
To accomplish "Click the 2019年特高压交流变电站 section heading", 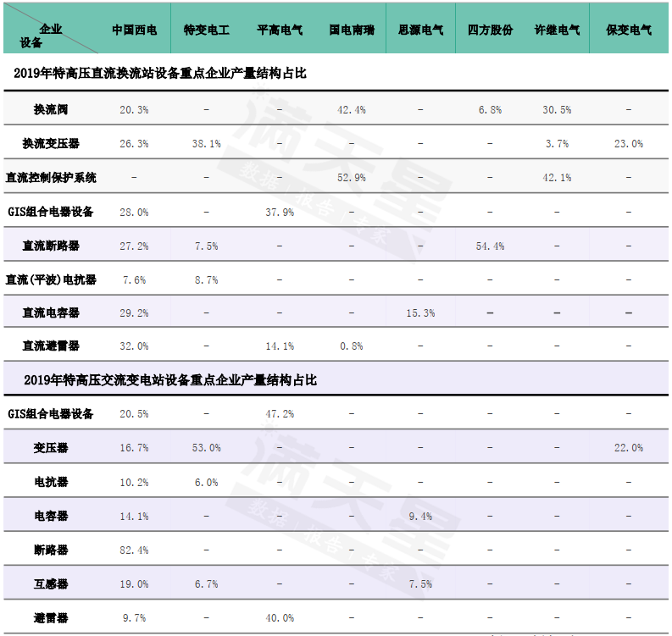I will click(x=170, y=380).
